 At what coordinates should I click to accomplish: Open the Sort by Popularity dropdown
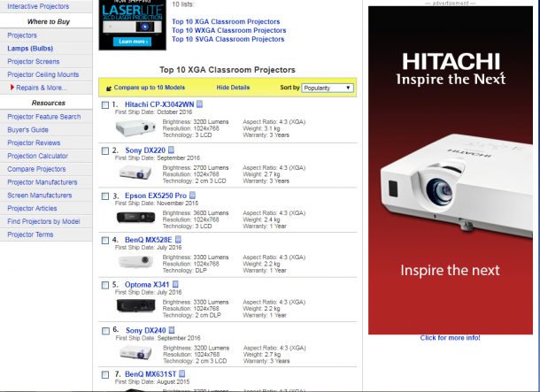tap(328, 88)
